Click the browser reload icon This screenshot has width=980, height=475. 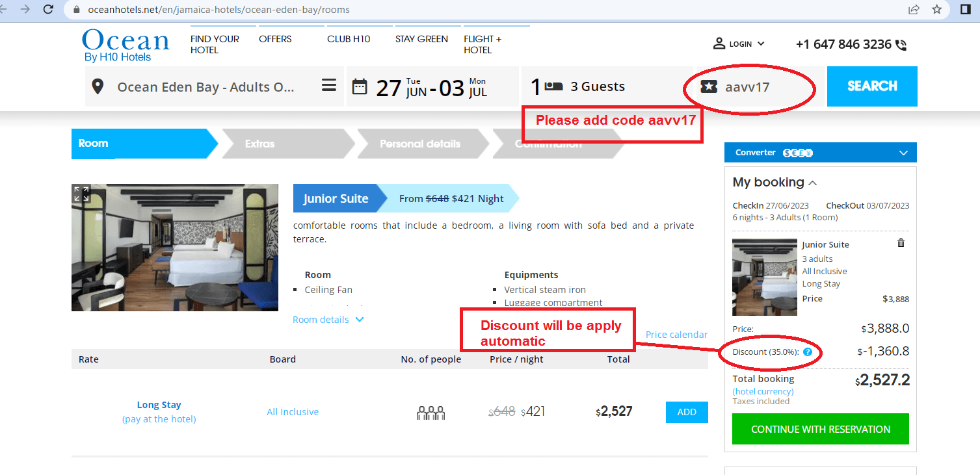point(48,9)
